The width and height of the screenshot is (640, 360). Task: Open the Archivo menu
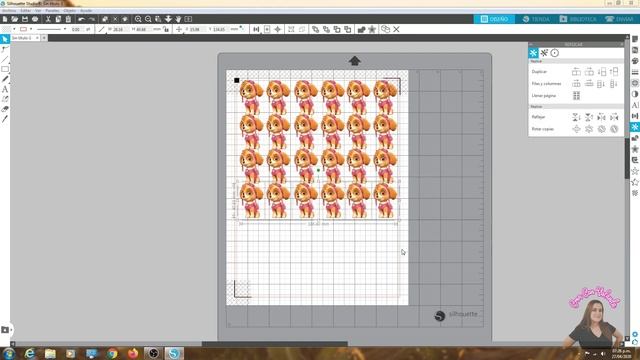(x=9, y=11)
